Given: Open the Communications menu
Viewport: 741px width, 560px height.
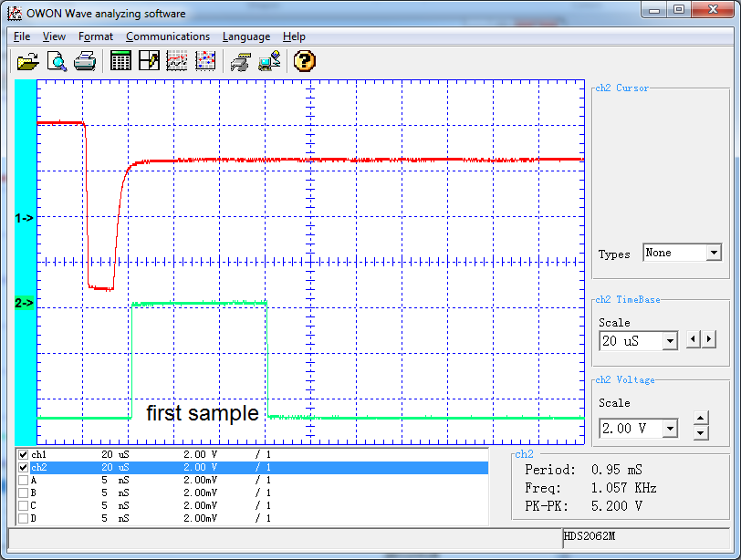Looking at the screenshot, I should pos(168,36).
